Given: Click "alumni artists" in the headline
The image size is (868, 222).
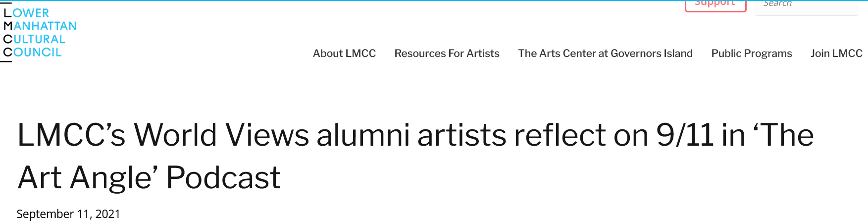Looking at the screenshot, I should pos(411,135).
